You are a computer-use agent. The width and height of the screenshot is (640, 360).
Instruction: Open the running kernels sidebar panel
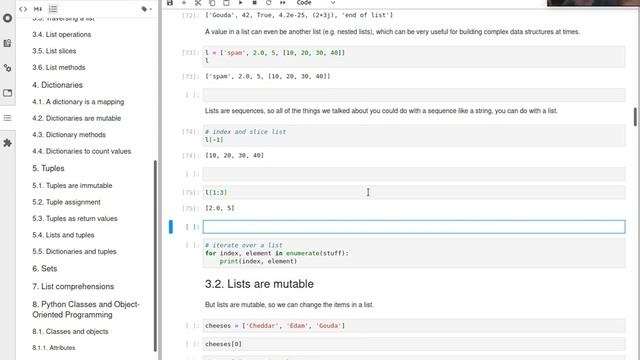coord(7,18)
